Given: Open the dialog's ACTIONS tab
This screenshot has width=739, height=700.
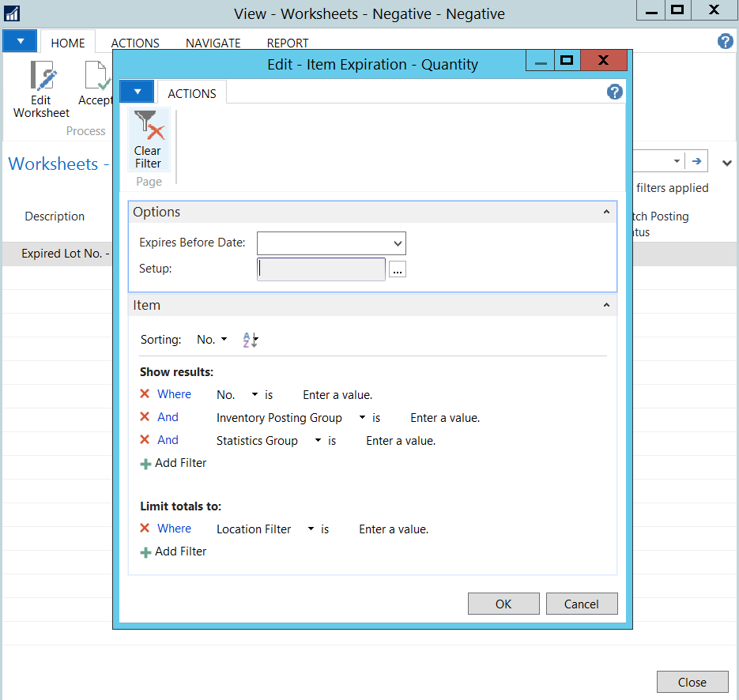Looking at the screenshot, I should [191, 93].
